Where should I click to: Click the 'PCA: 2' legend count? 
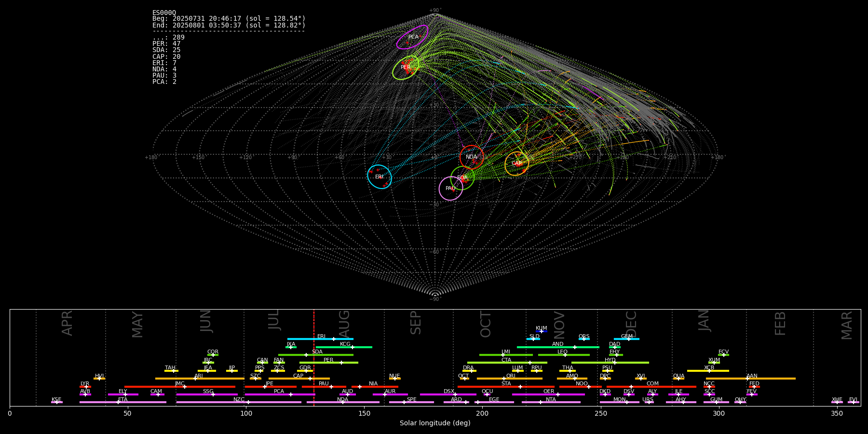pyautogui.click(x=164, y=82)
